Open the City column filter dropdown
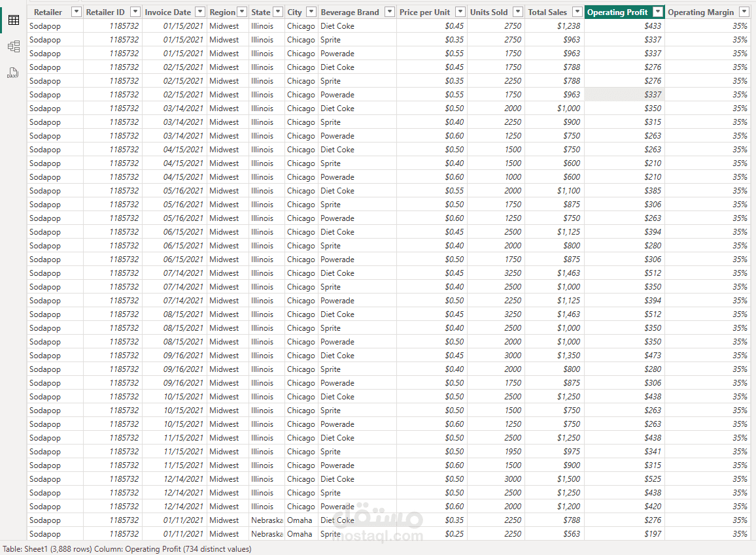 tap(311, 12)
